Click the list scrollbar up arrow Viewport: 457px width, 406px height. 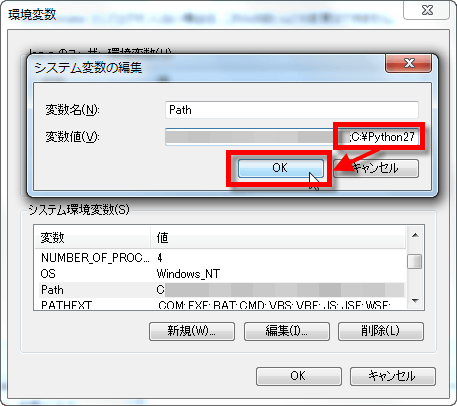click(x=415, y=235)
